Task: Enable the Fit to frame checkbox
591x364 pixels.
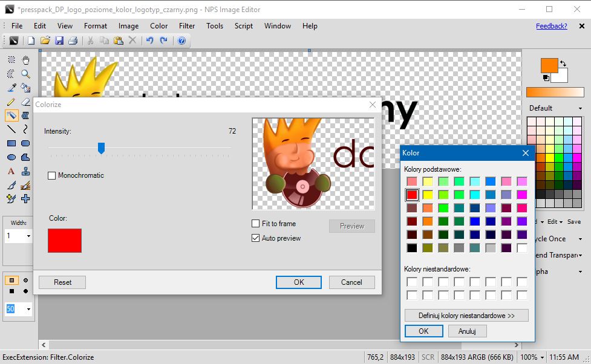Action: coord(255,224)
